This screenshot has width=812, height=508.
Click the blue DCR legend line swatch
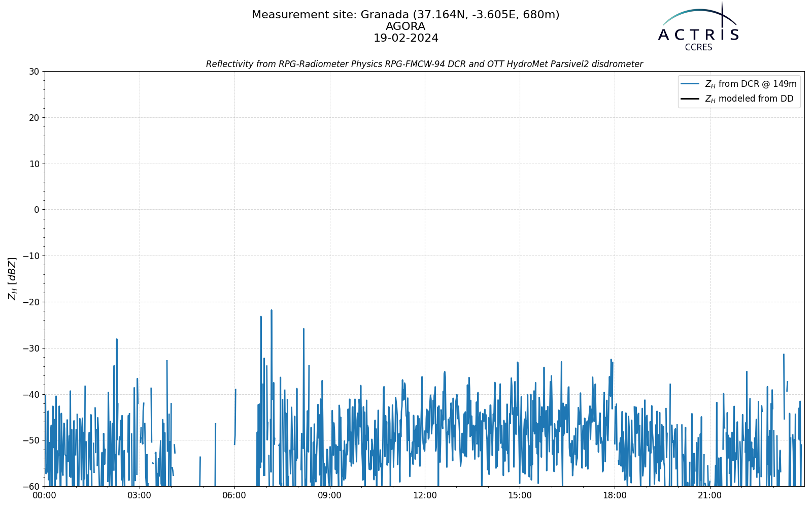pos(690,84)
